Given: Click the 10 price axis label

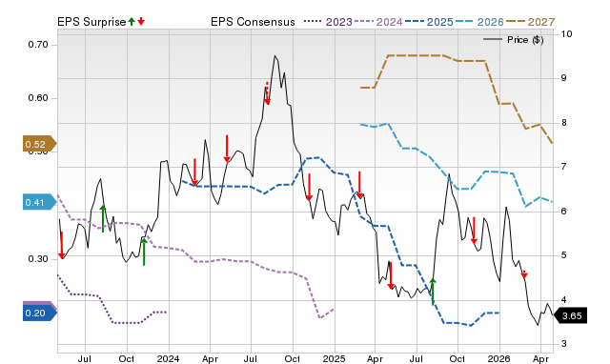Looking at the screenshot, I should click(x=566, y=34).
